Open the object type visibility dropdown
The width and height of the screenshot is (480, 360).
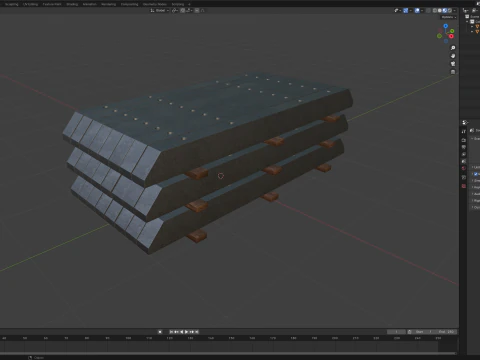[x=397, y=11]
